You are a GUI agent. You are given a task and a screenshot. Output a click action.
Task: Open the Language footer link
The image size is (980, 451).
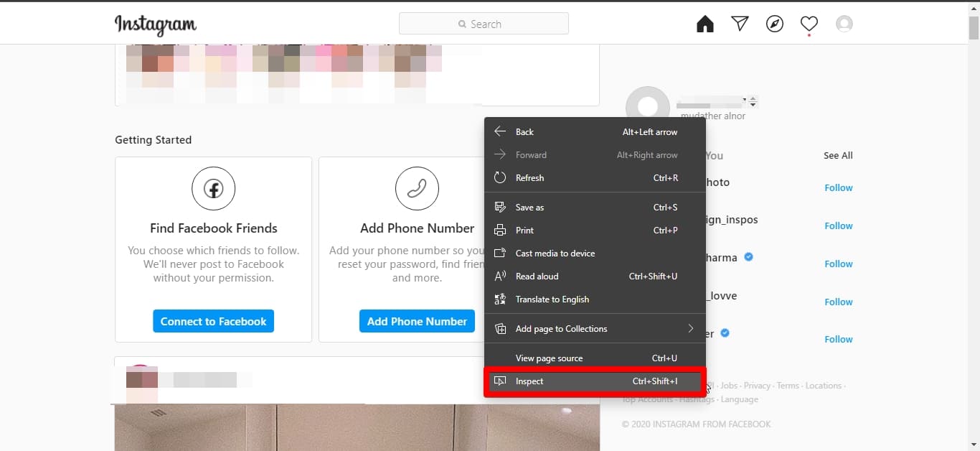click(740, 399)
